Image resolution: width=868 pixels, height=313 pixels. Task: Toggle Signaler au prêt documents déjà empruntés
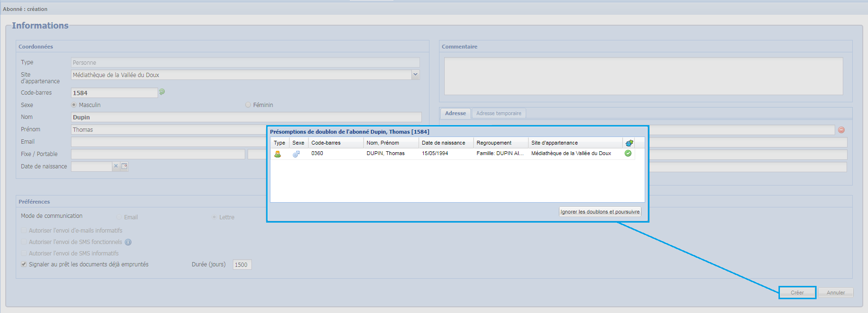tap(24, 264)
